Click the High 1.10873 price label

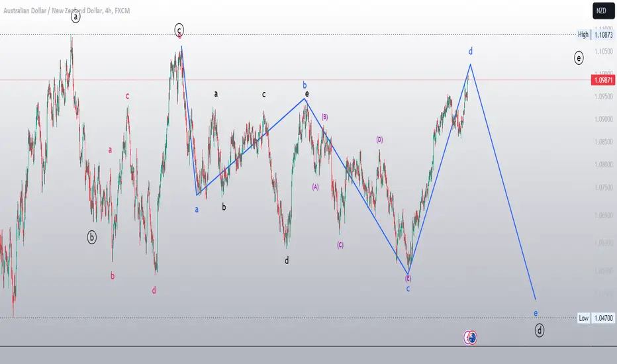(595, 34)
